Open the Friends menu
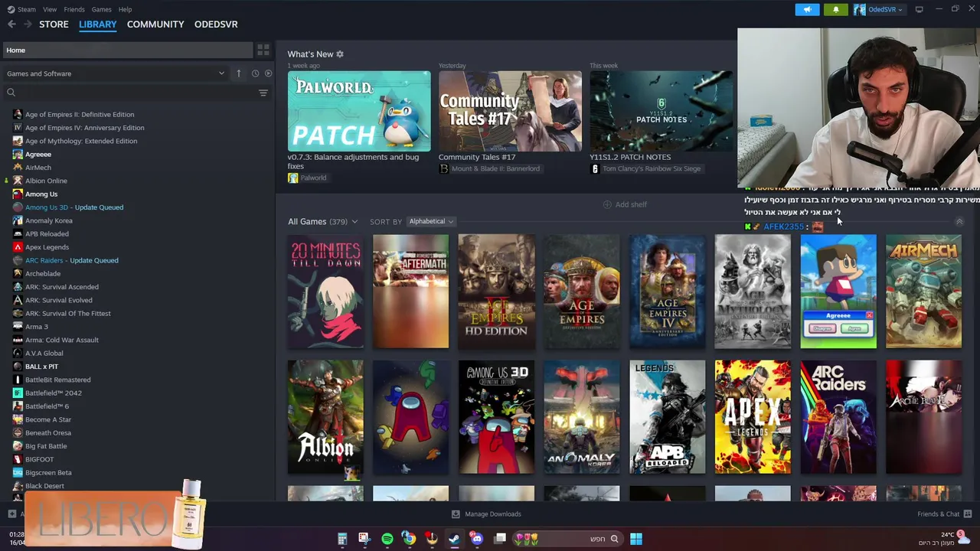The image size is (980, 551). pyautogui.click(x=74, y=9)
